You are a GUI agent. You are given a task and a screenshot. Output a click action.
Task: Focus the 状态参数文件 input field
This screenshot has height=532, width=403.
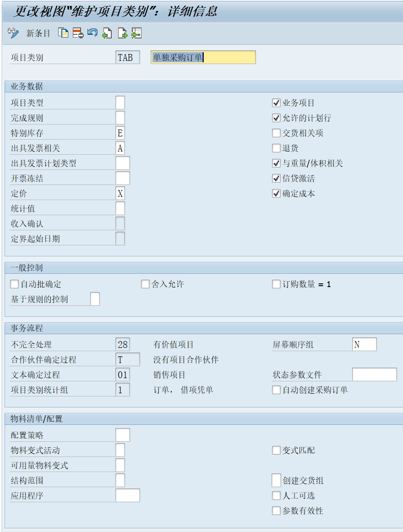tap(375, 375)
